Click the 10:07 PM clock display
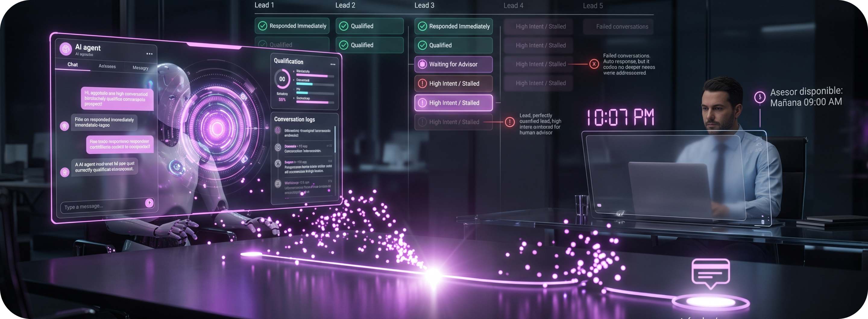This screenshot has height=319, width=868. coord(621,117)
